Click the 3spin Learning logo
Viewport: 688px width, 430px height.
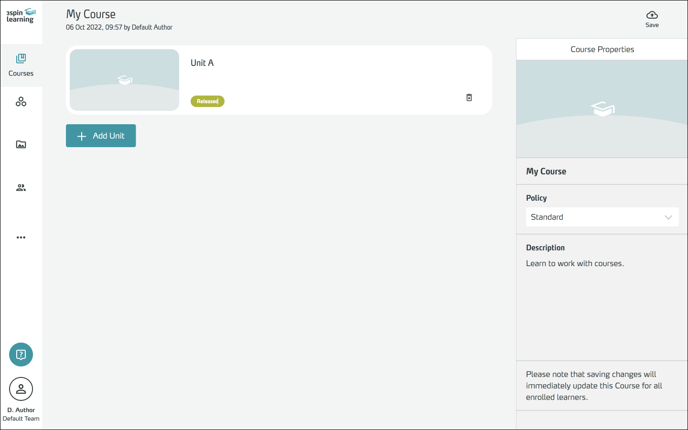coord(21,15)
